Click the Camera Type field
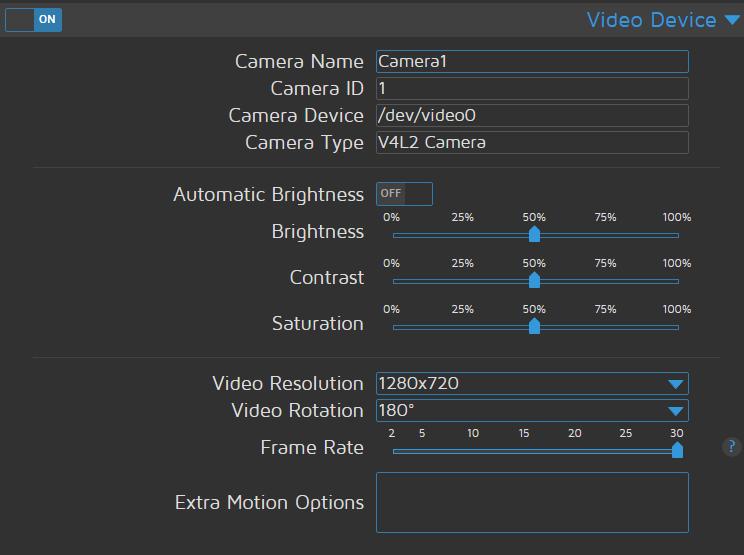744x555 pixels. (532, 143)
